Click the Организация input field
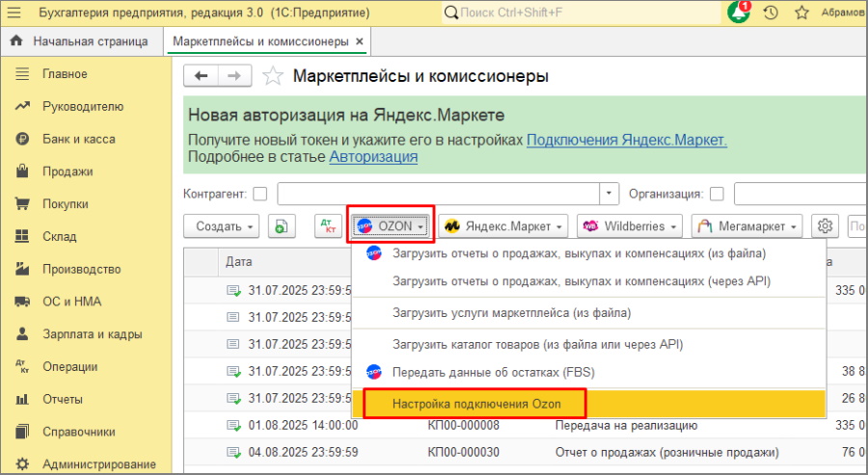This screenshot has height=475, width=868. (800, 194)
